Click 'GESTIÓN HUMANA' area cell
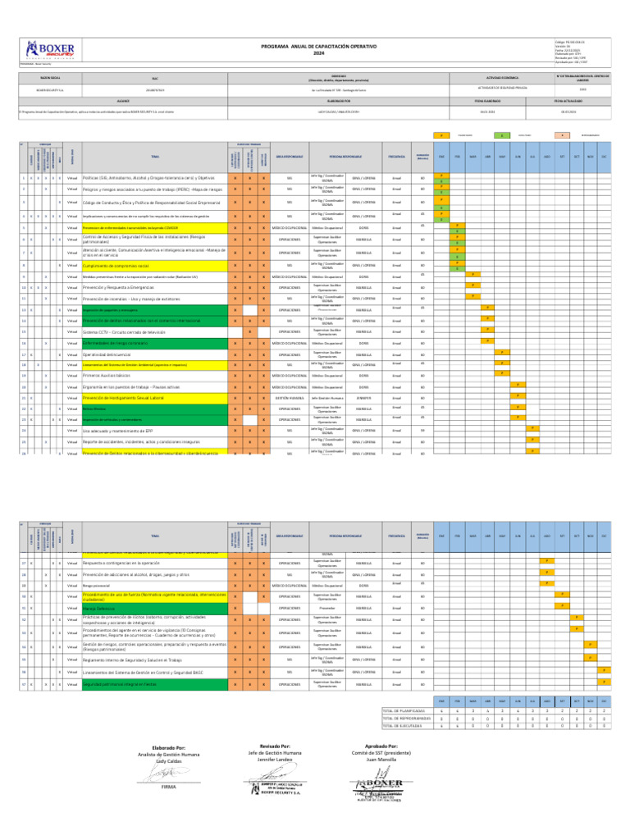Screen dimensions: 630x840 290,398
